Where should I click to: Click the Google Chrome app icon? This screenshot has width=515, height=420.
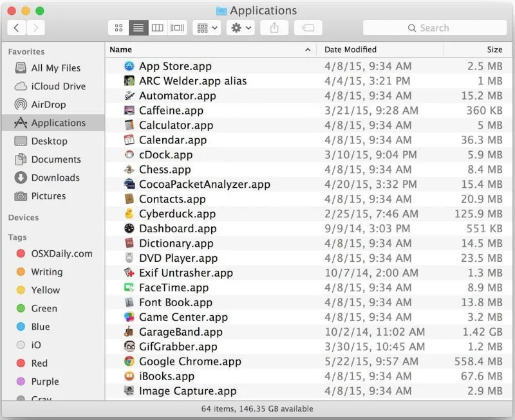pos(129,361)
